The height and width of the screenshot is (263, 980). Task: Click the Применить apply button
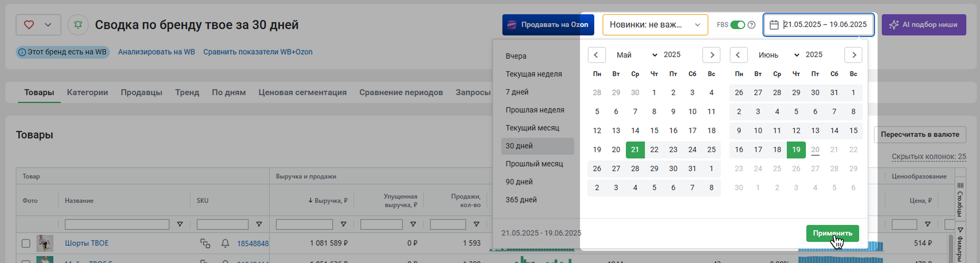[x=832, y=233]
